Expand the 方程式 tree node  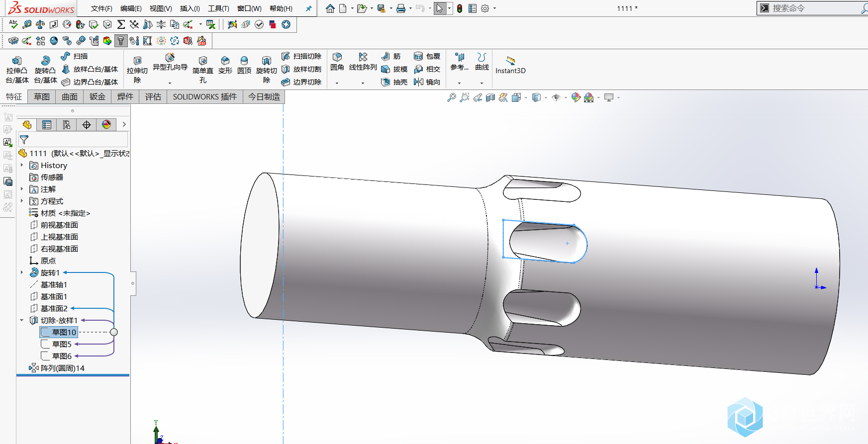[x=22, y=201]
